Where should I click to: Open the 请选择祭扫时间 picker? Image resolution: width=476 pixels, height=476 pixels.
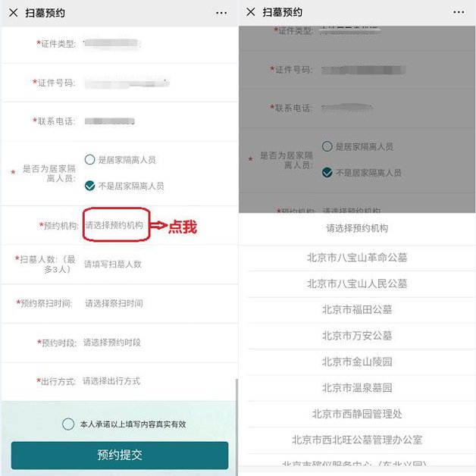[114, 303]
